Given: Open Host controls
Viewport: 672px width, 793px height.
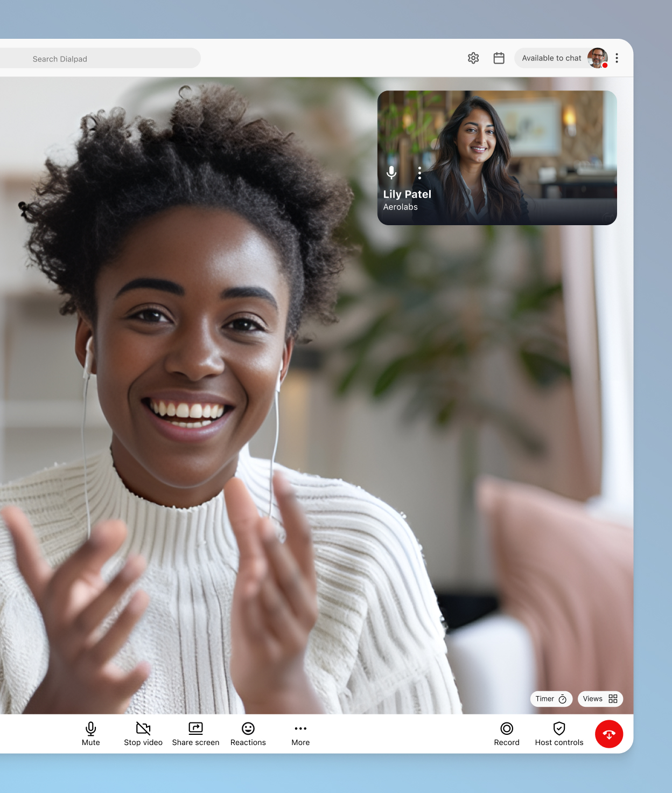Looking at the screenshot, I should pos(558,733).
